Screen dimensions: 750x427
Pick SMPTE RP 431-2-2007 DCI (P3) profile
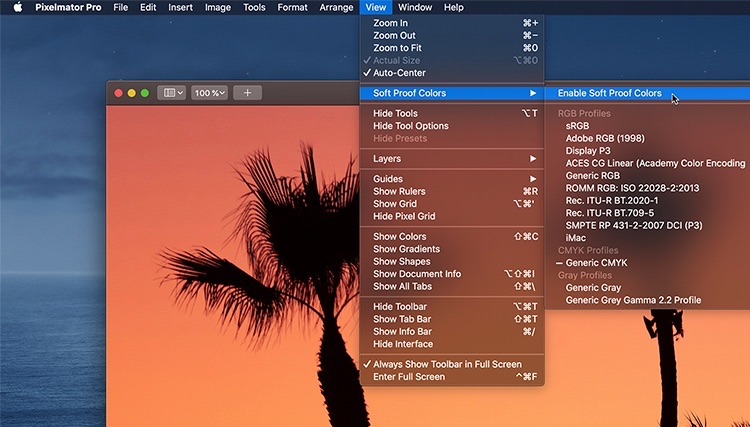coord(647,225)
